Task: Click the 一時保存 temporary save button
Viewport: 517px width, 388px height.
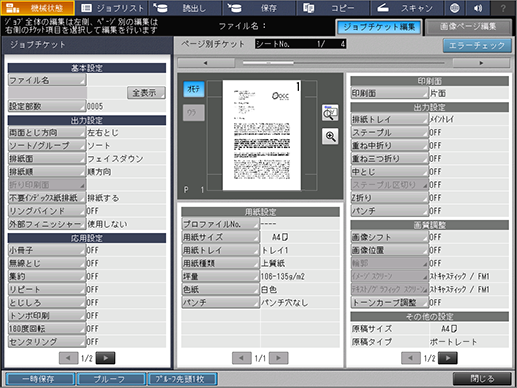Action: coord(40,379)
